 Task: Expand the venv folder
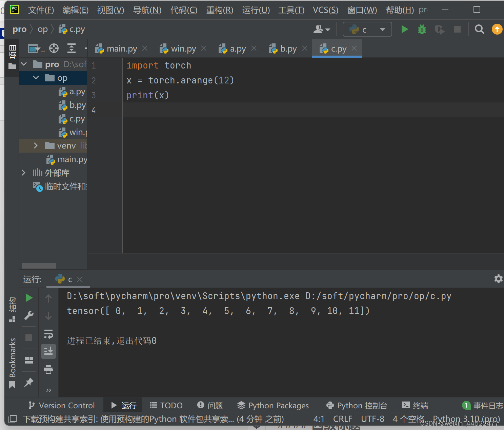(x=36, y=145)
